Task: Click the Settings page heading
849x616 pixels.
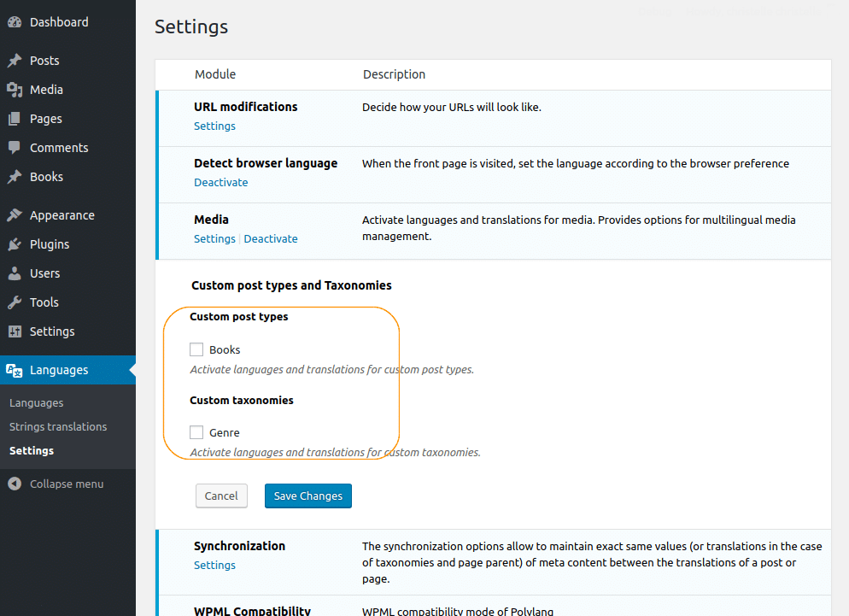Action: [191, 27]
